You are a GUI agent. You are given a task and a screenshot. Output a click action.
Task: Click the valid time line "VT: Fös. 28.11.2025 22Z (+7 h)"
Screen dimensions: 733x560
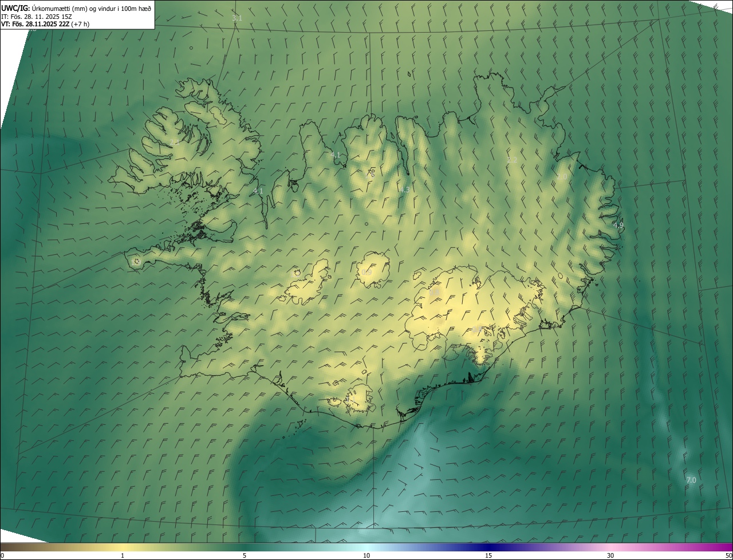tap(45, 24)
